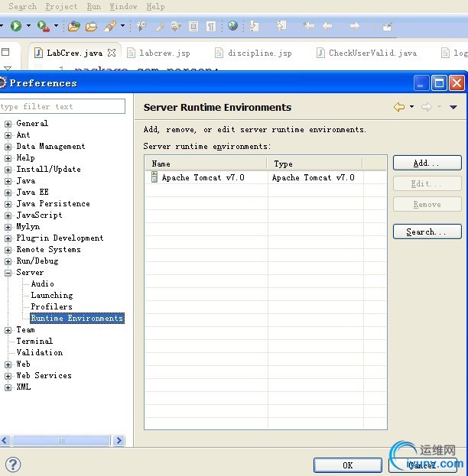
Task: Open the Run dropdown arrow beside green button
Action: point(28,26)
